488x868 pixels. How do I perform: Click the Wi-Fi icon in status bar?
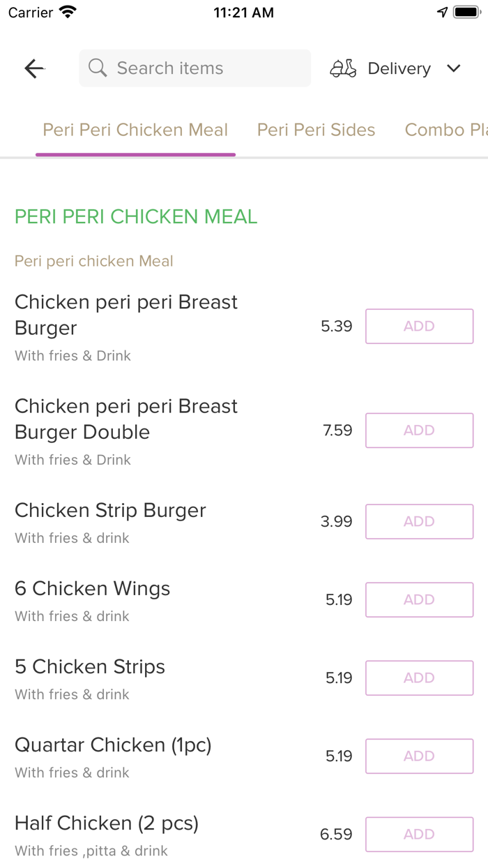pos(67,12)
